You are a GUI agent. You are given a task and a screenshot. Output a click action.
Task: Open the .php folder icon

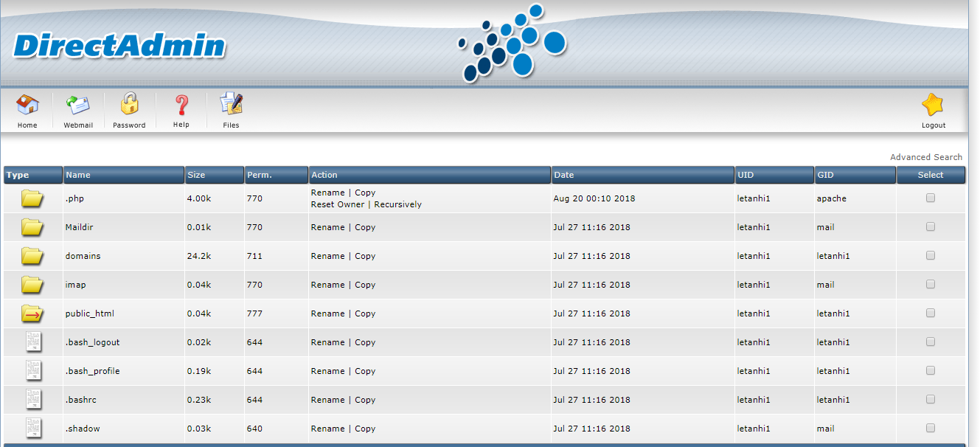[32, 197]
